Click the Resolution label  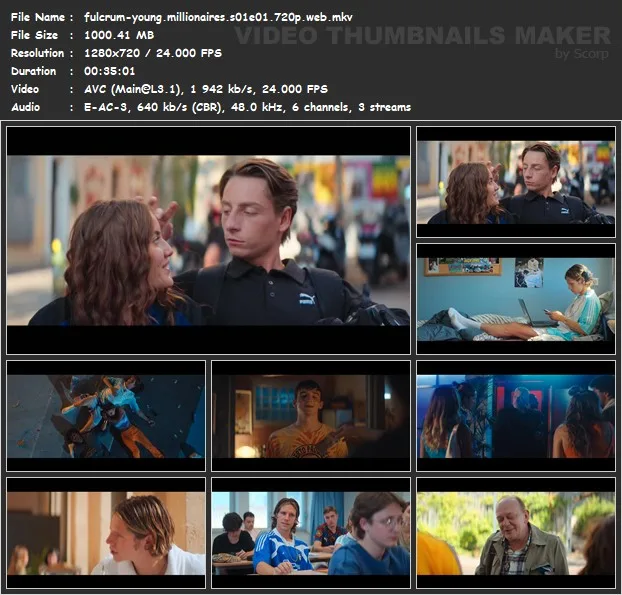(x=37, y=53)
